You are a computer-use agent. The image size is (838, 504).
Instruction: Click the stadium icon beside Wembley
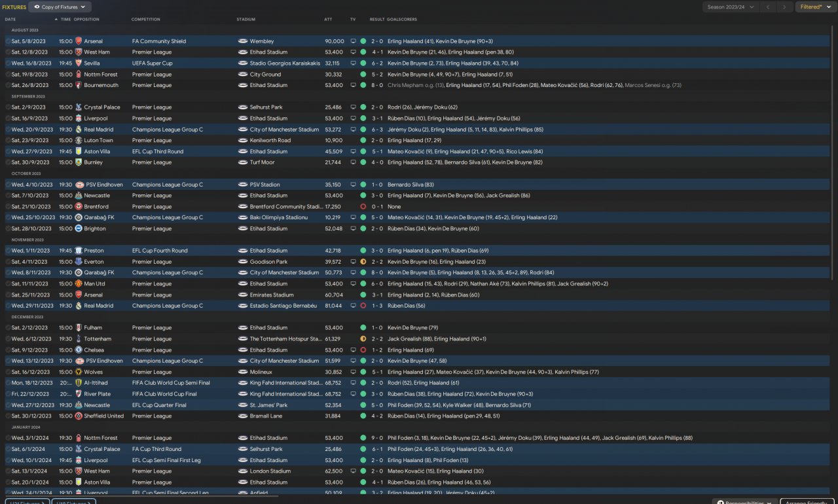click(242, 41)
